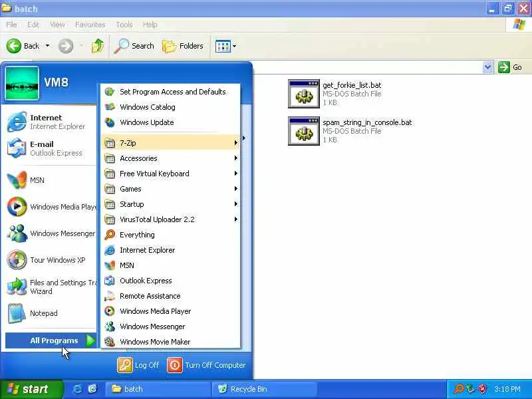Open MSN from All Programs list
The width and height of the screenshot is (532, 399).
click(x=171, y=265)
